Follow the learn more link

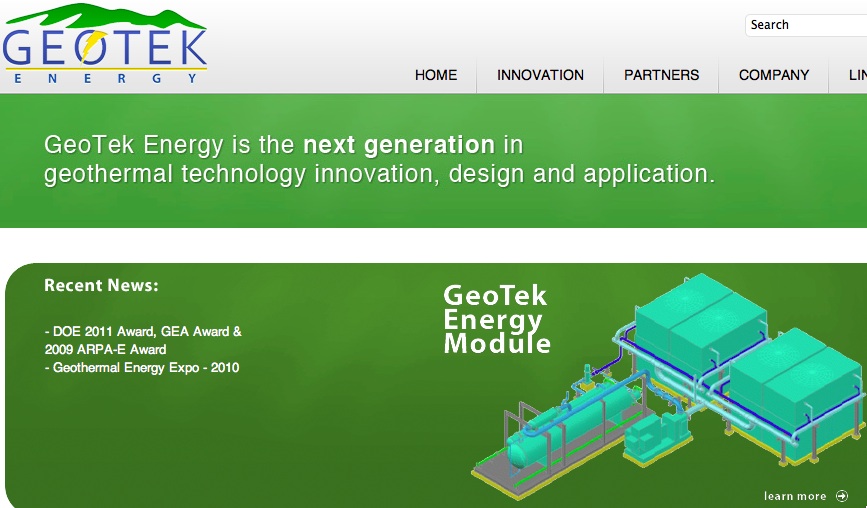(795, 496)
